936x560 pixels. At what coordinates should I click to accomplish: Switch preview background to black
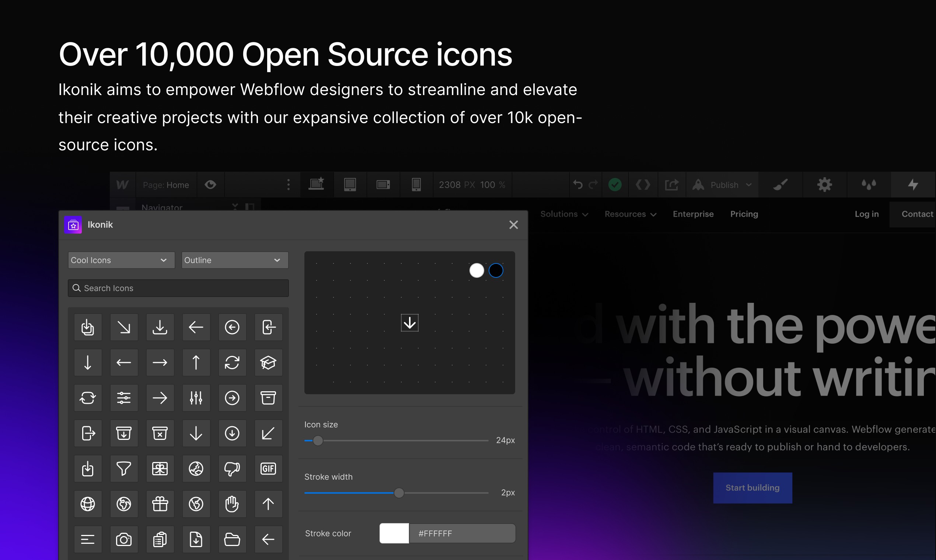(496, 270)
